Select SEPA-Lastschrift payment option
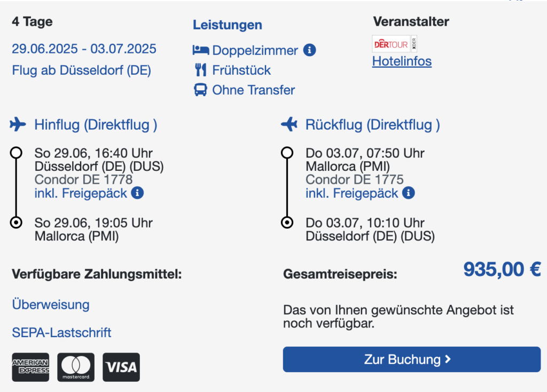The width and height of the screenshot is (547, 392). tap(62, 332)
